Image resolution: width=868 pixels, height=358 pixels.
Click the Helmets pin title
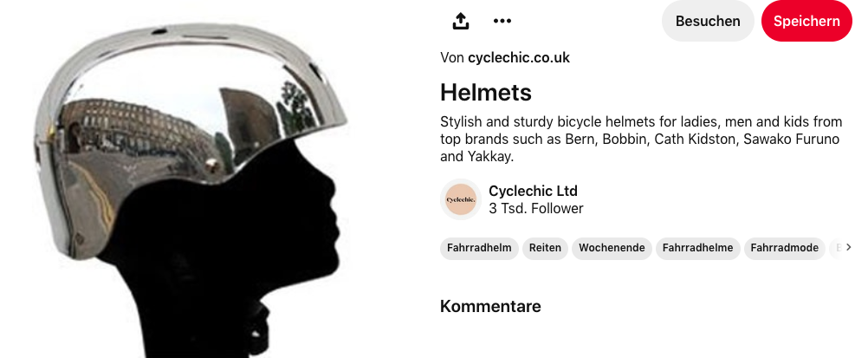pos(485,93)
